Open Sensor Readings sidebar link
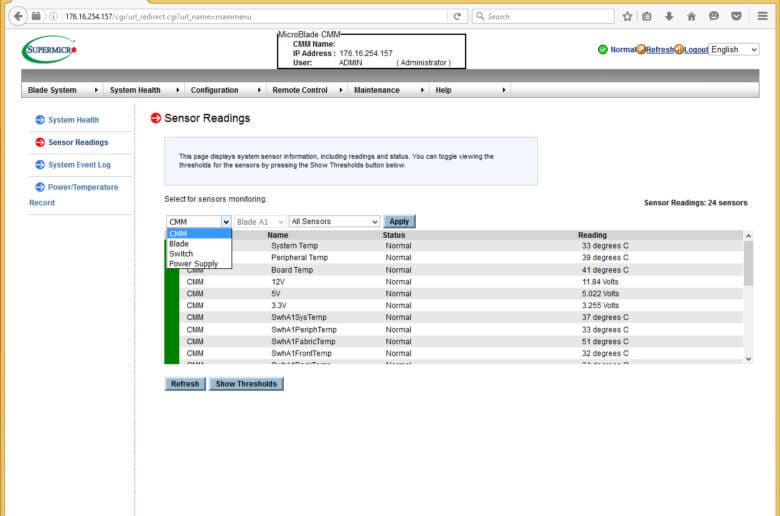This screenshot has height=516, width=780. coord(78,142)
